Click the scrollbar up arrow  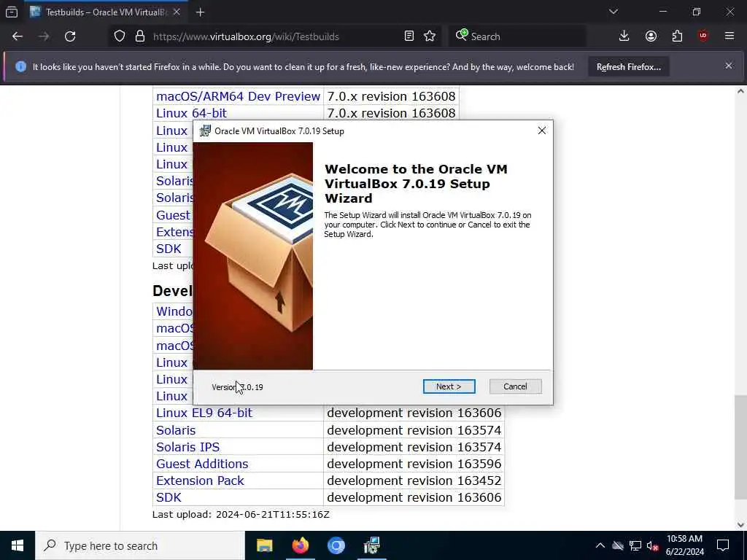coord(740,91)
